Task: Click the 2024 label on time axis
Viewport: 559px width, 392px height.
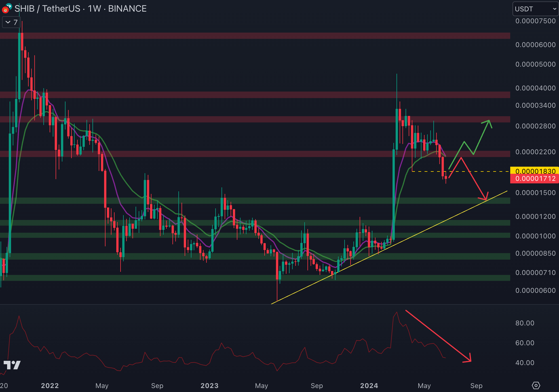Action: 369,386
